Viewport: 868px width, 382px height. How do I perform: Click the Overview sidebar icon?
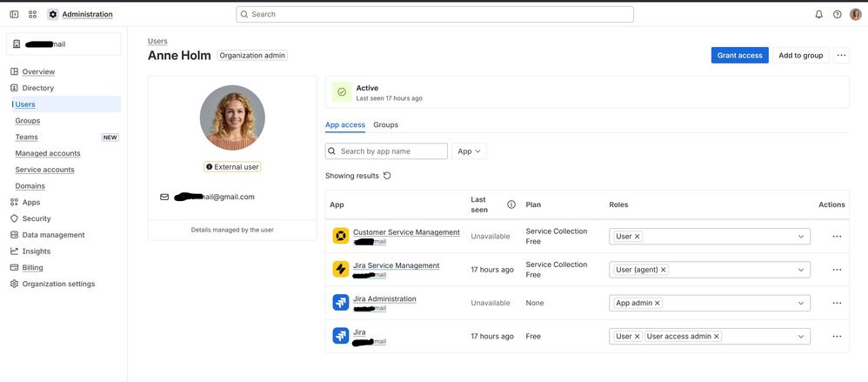click(15, 71)
